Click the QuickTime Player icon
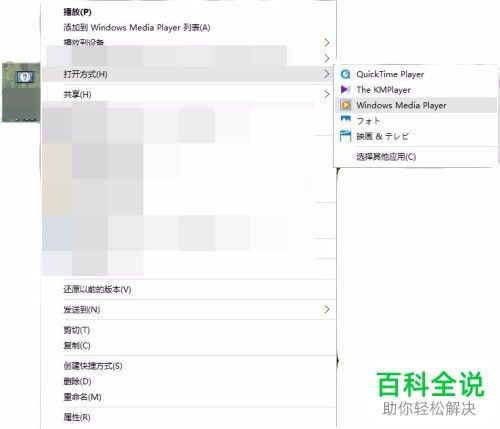This screenshot has width=500, height=429. 346,74
